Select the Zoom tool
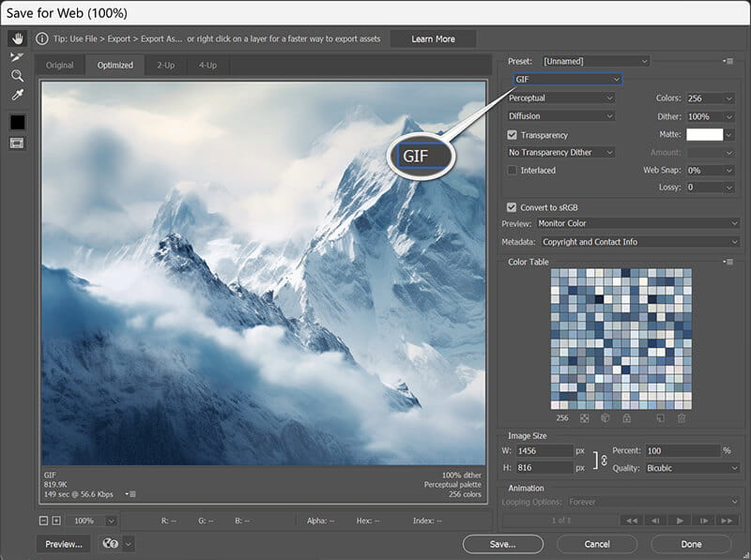 pos(18,76)
